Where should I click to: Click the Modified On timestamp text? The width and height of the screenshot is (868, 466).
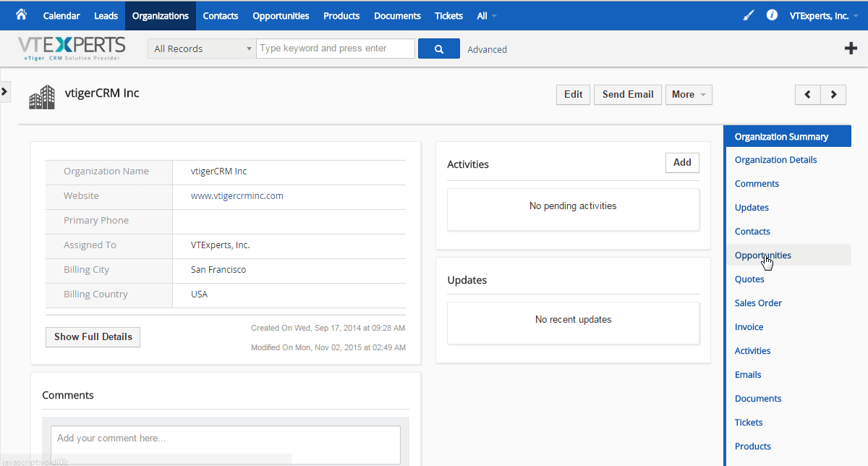[x=328, y=348]
